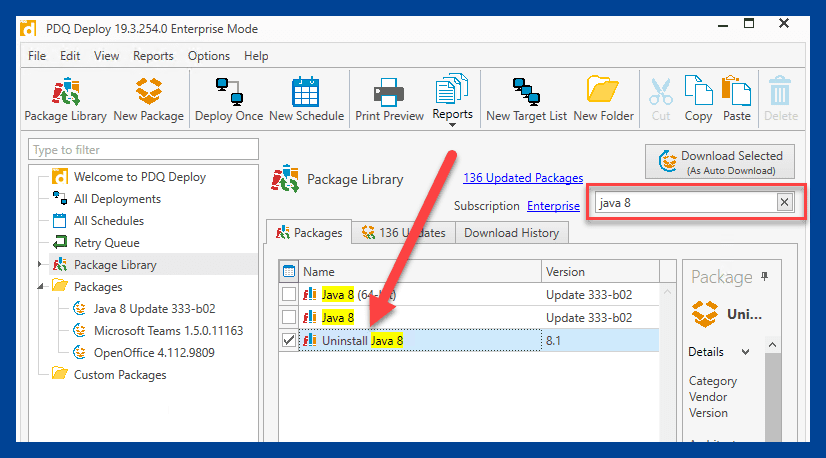
Task: Collapse the Details section chevron
Action: tap(745, 352)
